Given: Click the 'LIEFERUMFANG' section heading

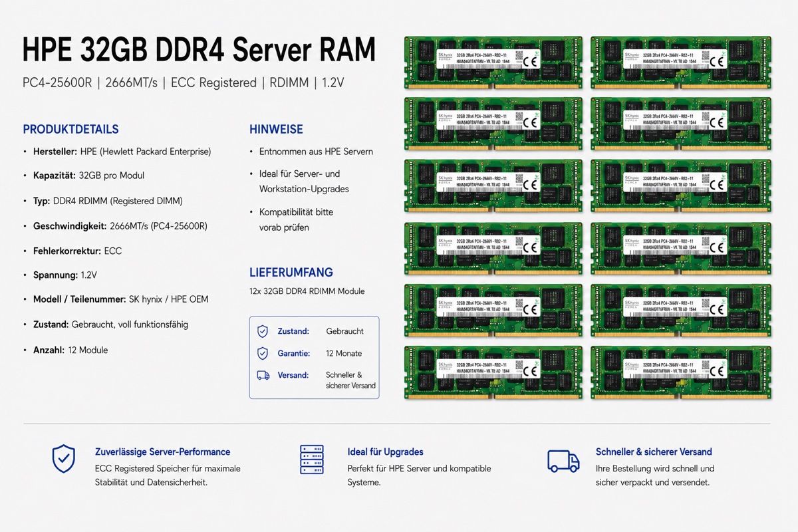Looking at the screenshot, I should tap(291, 273).
